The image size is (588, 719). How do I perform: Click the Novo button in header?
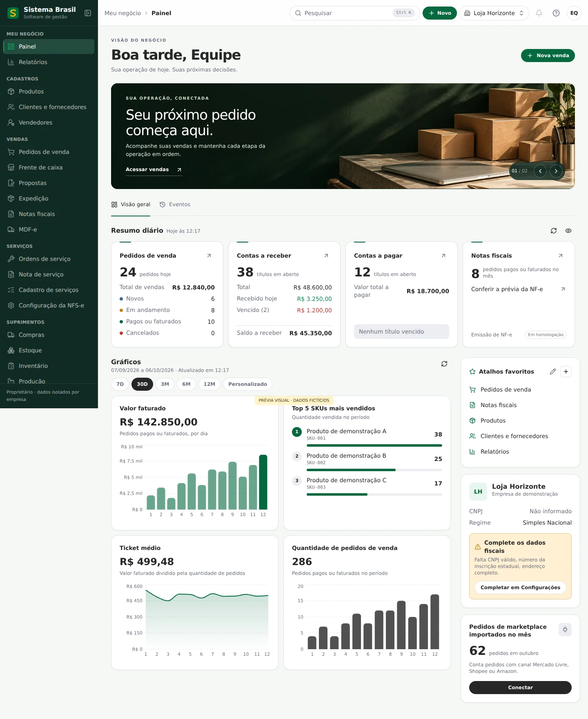point(440,13)
